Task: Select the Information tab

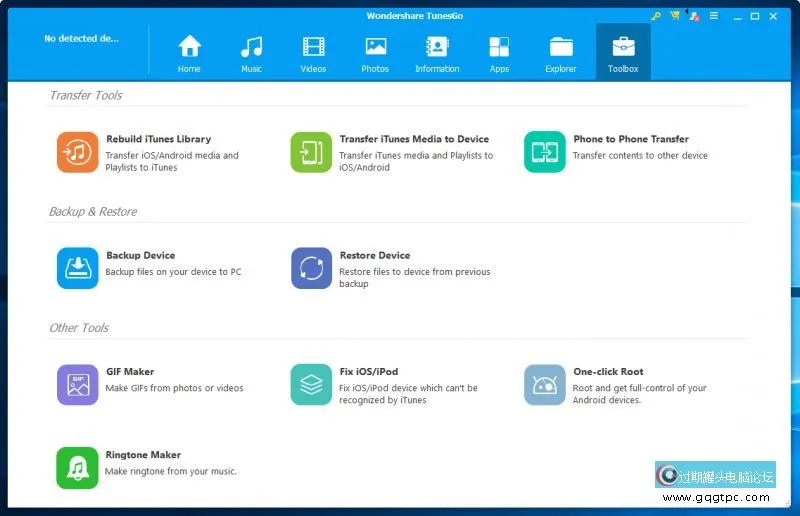Action: [437, 52]
